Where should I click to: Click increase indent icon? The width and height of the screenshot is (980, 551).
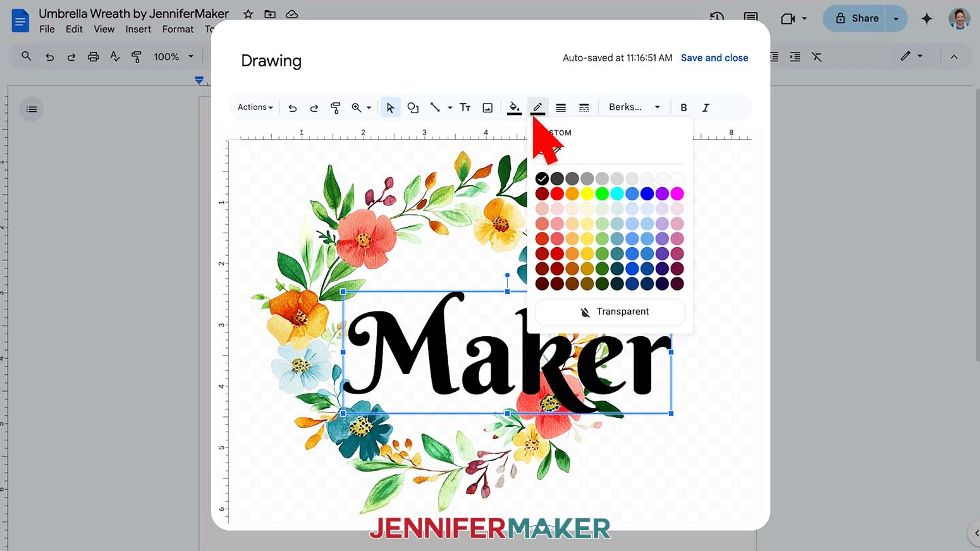[795, 57]
